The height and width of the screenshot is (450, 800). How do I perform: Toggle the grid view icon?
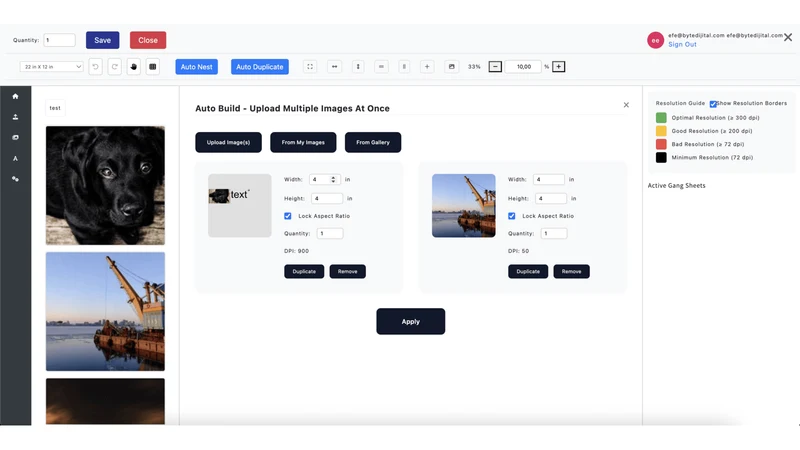[153, 67]
